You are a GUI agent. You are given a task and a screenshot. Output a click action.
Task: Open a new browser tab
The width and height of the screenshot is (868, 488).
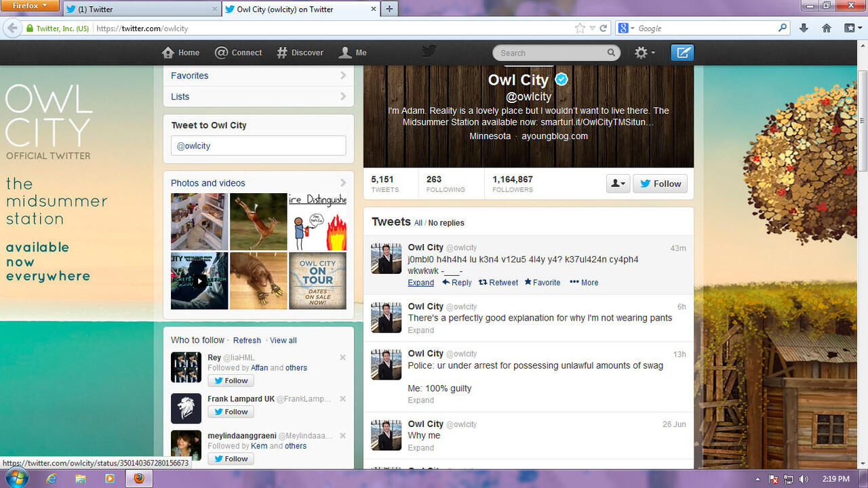coord(389,9)
